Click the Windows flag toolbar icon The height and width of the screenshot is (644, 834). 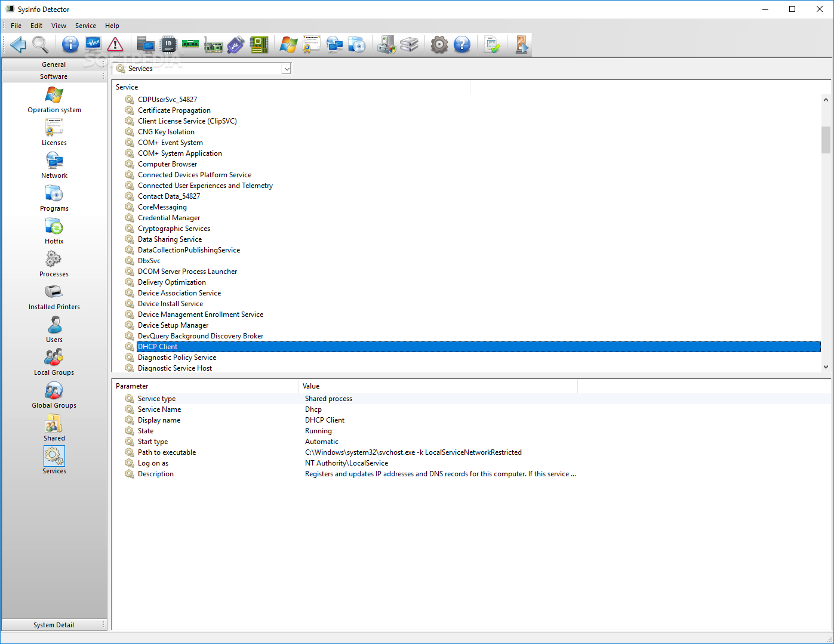coord(289,44)
